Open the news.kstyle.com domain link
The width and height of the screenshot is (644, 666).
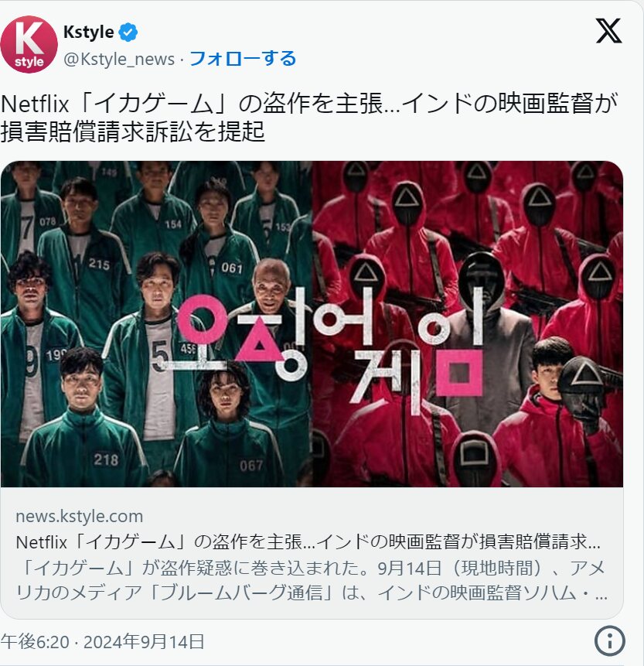pyautogui.click(x=80, y=517)
